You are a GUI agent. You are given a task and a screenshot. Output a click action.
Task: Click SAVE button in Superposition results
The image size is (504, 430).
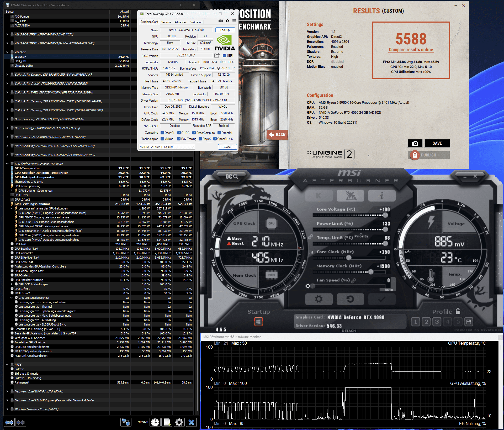coord(437,143)
